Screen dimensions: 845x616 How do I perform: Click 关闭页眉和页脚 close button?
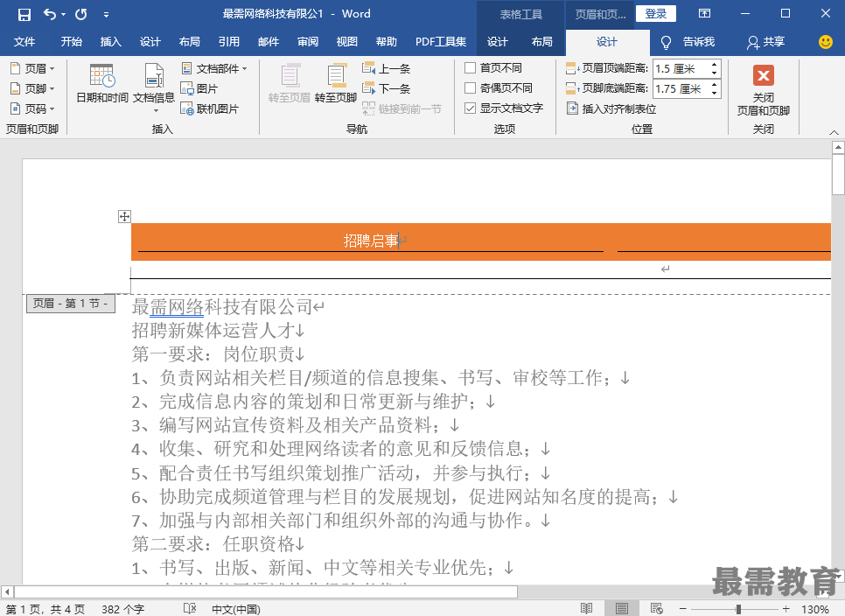[763, 90]
